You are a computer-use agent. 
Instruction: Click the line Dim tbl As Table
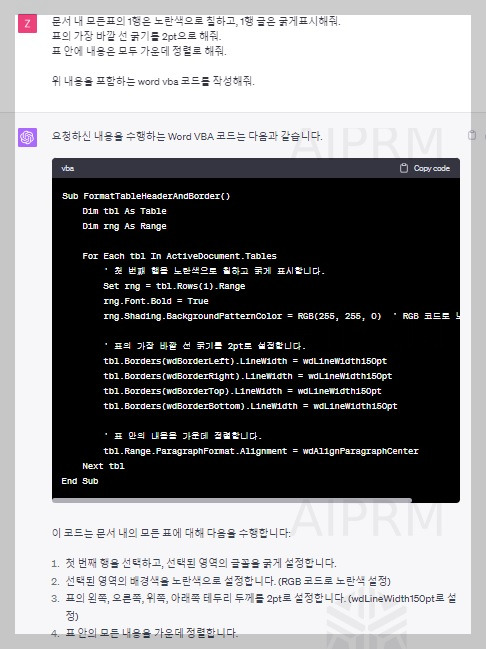[124, 211]
